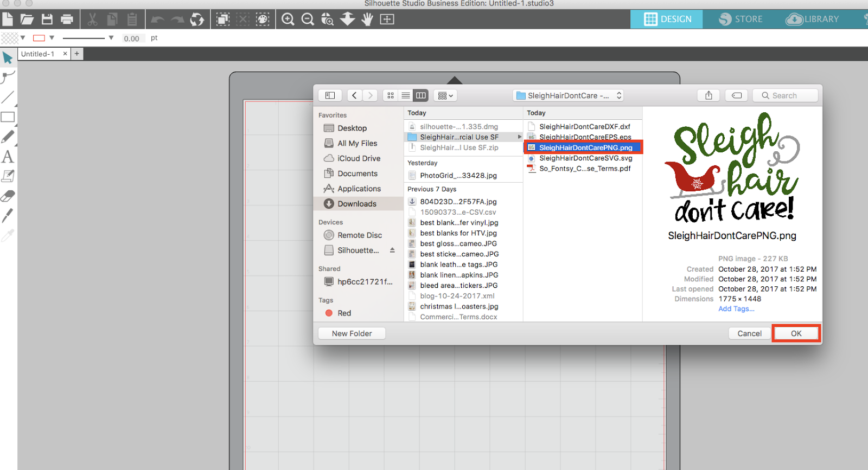Click the Cut scissors icon
The height and width of the screenshot is (470, 868).
click(x=93, y=20)
